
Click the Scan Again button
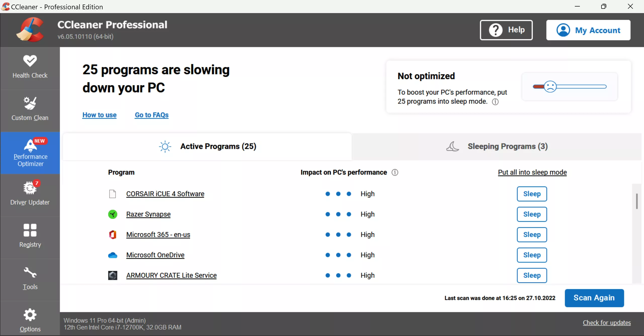(594, 298)
